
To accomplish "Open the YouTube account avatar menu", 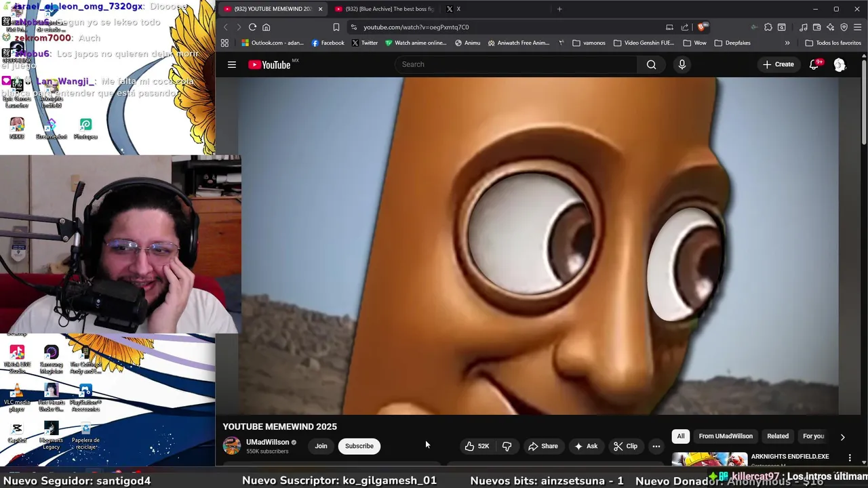I will pyautogui.click(x=840, y=64).
